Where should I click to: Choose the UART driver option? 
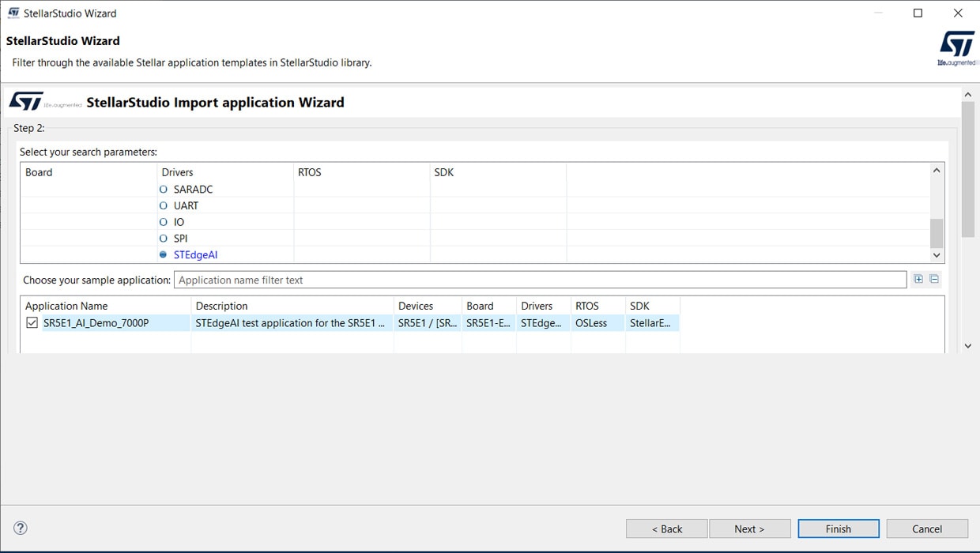click(x=164, y=205)
